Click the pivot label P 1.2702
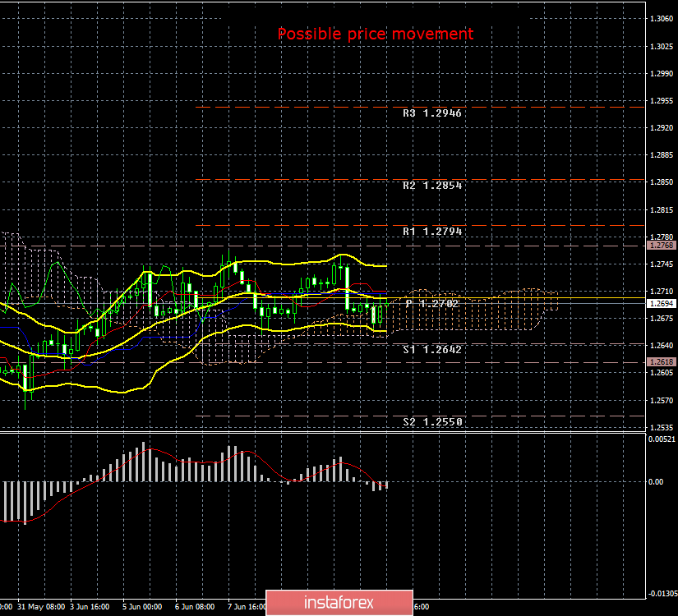This screenshot has width=678, height=616. tap(431, 302)
